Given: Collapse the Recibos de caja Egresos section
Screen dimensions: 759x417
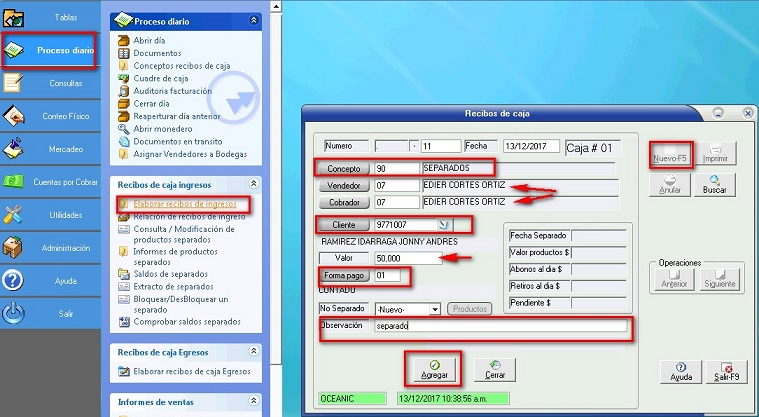Looking at the screenshot, I should click(253, 352).
